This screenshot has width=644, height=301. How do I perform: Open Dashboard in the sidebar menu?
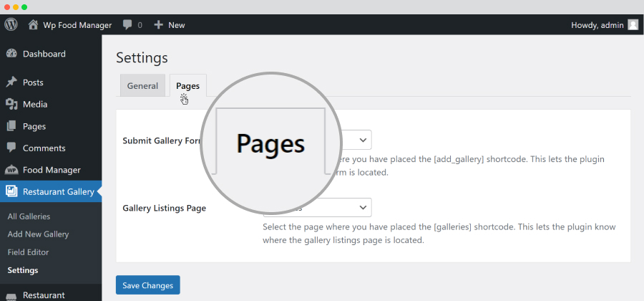coord(44,54)
